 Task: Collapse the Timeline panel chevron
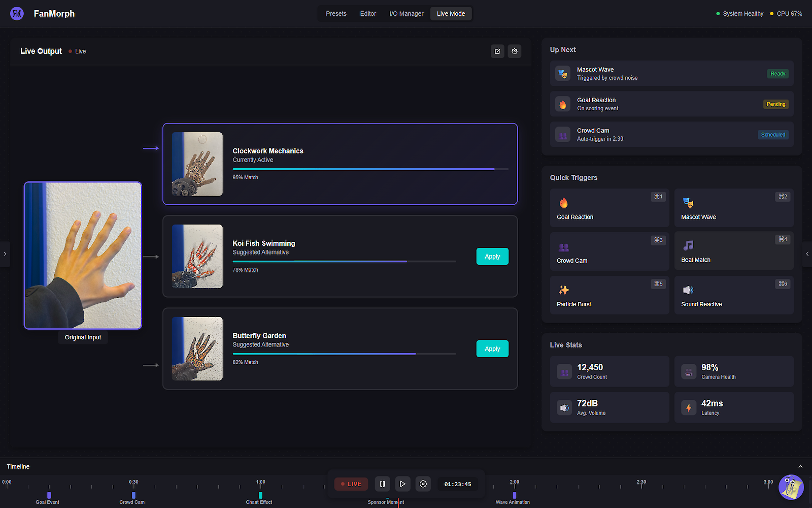click(800, 466)
